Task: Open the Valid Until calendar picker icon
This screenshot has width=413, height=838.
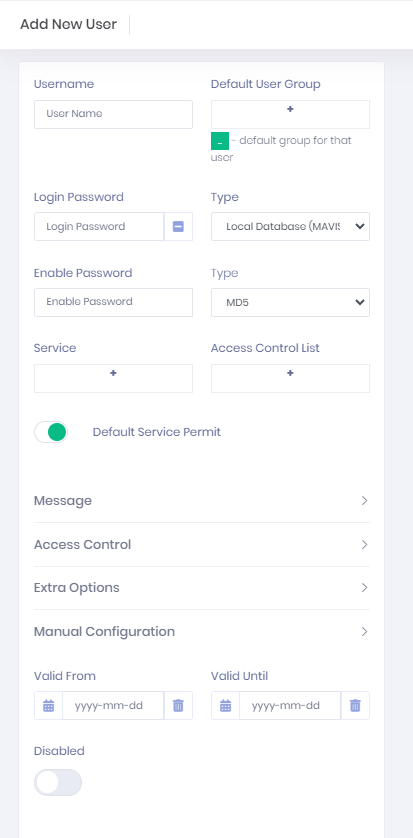Action: [225, 705]
